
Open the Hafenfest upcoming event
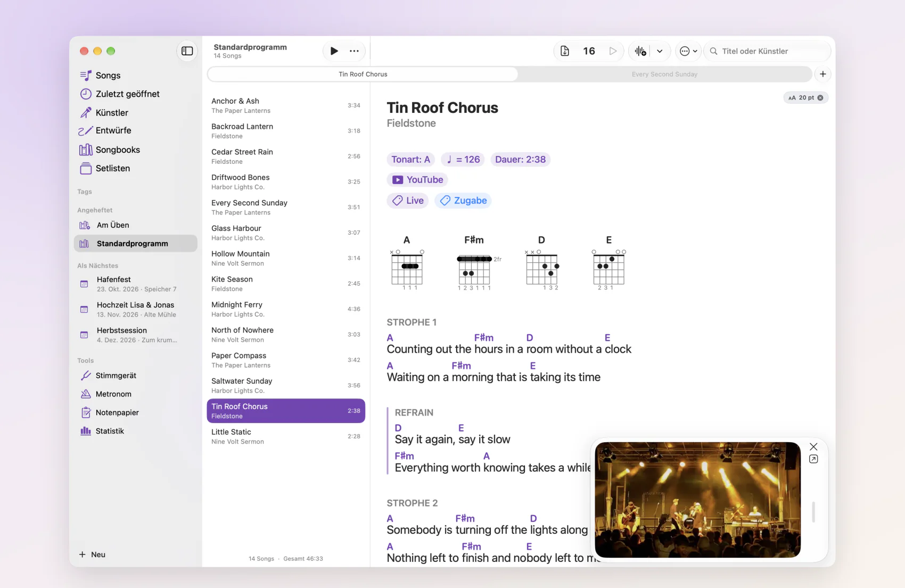point(136,284)
